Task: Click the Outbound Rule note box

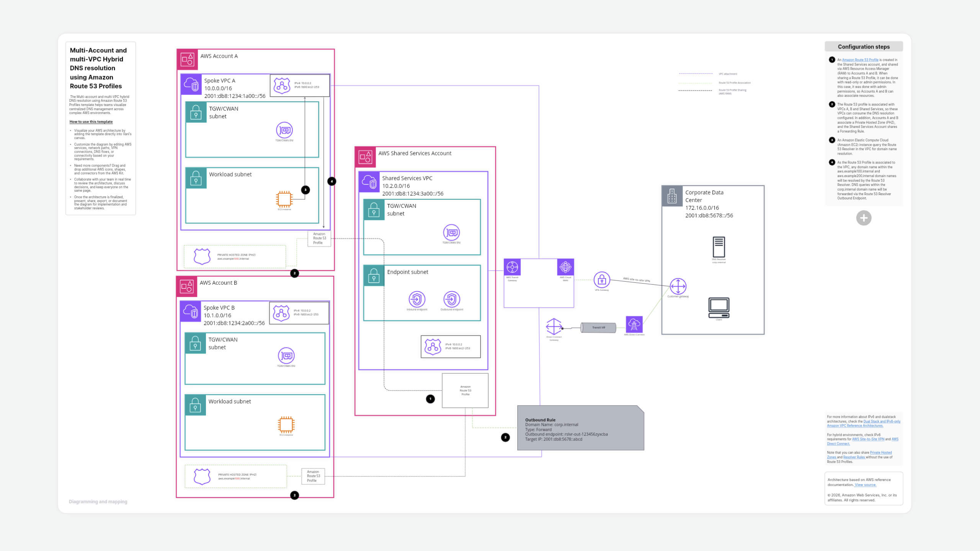Action: point(580,428)
